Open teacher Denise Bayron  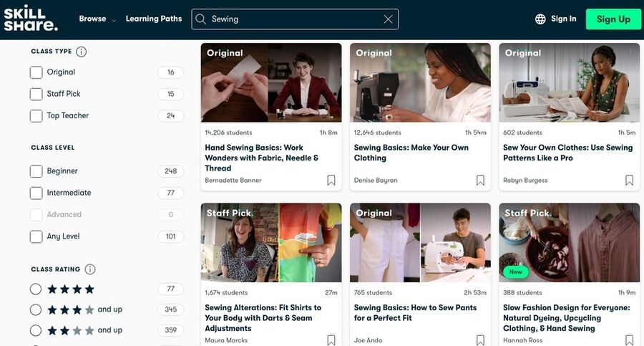(x=376, y=181)
